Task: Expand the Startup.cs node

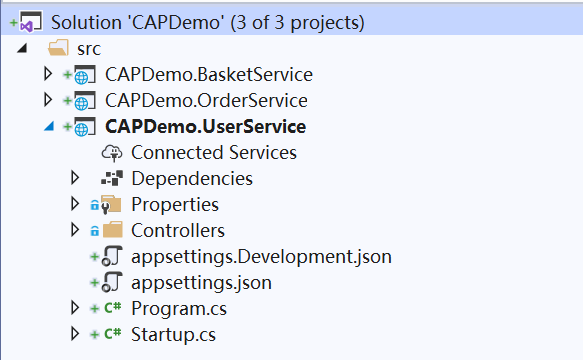Action: 75,334
